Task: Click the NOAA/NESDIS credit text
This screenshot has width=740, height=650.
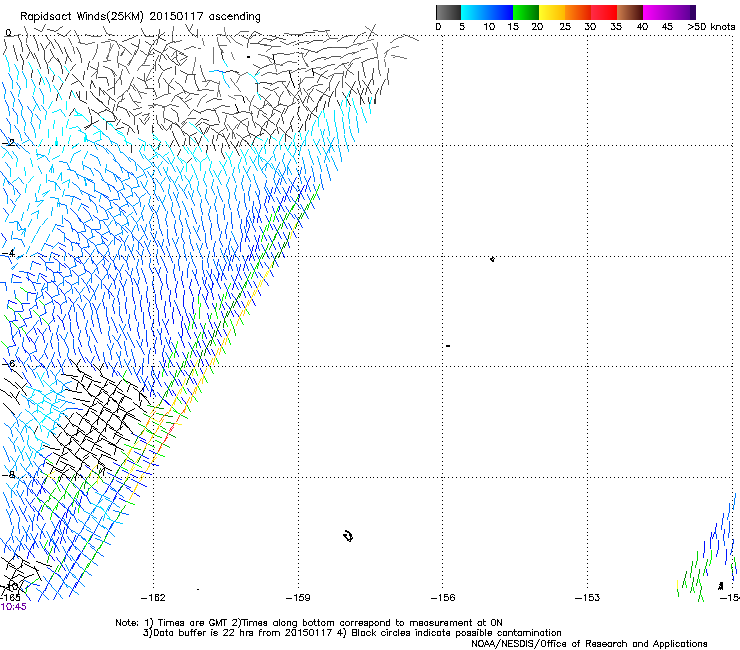Action: (589, 644)
